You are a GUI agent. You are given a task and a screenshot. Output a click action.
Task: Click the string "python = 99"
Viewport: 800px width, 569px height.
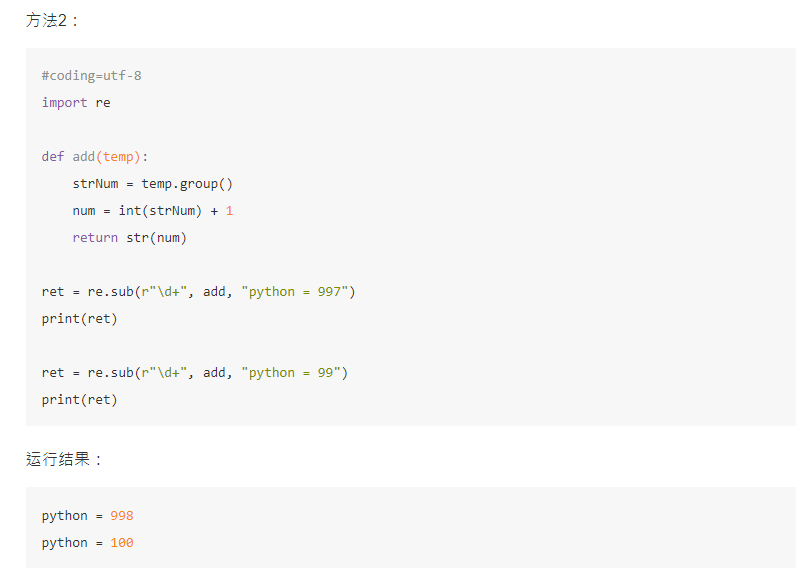click(x=291, y=373)
